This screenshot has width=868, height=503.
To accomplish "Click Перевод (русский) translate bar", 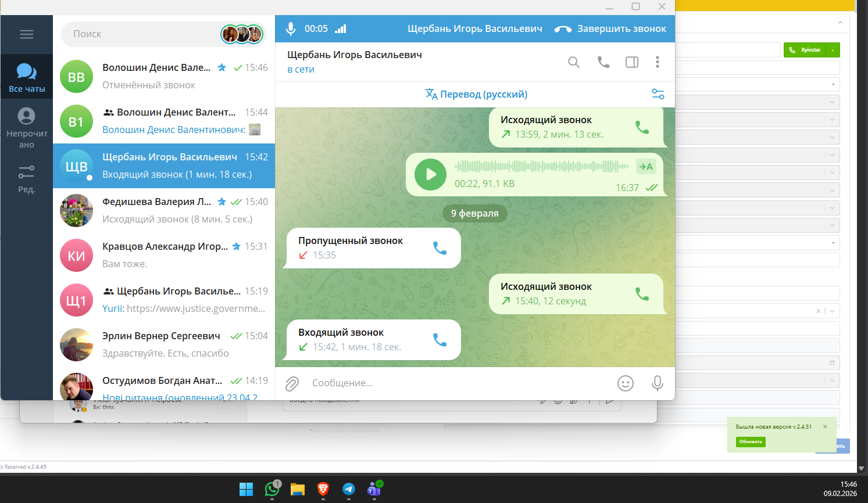I will (476, 94).
